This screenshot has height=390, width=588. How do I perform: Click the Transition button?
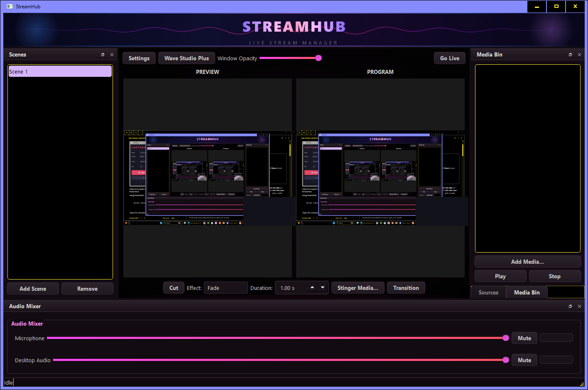(406, 288)
